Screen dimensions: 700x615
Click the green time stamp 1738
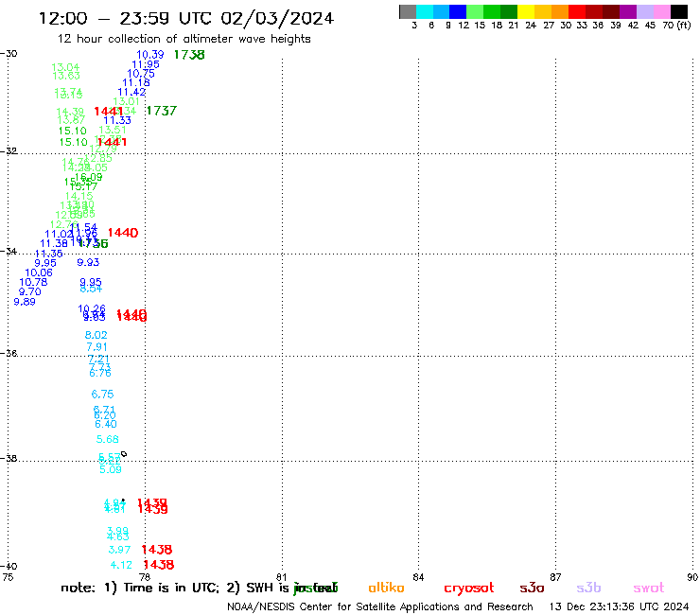point(189,55)
